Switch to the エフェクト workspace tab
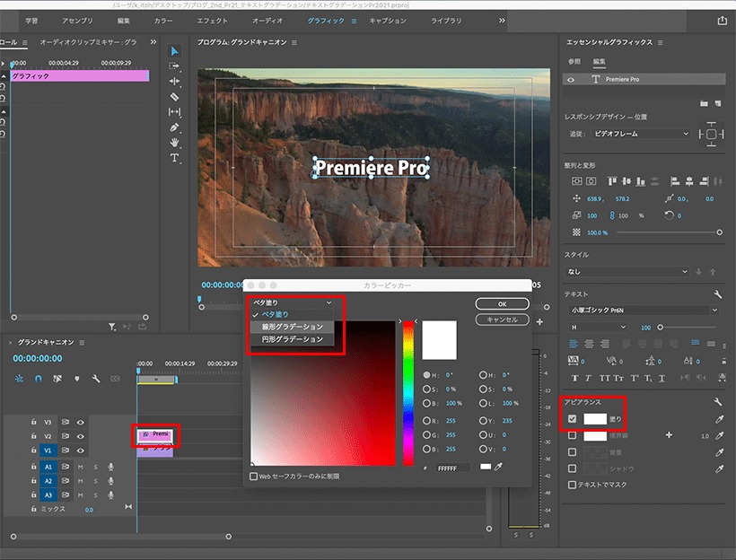 pos(212,21)
